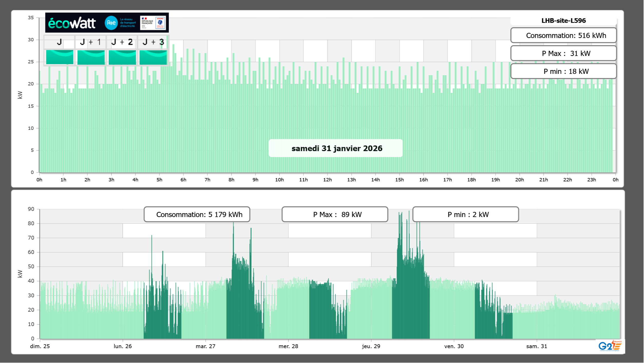Screen dimensions: 644x363
Task: Click the P min 18 kW box
Action: 563,71
